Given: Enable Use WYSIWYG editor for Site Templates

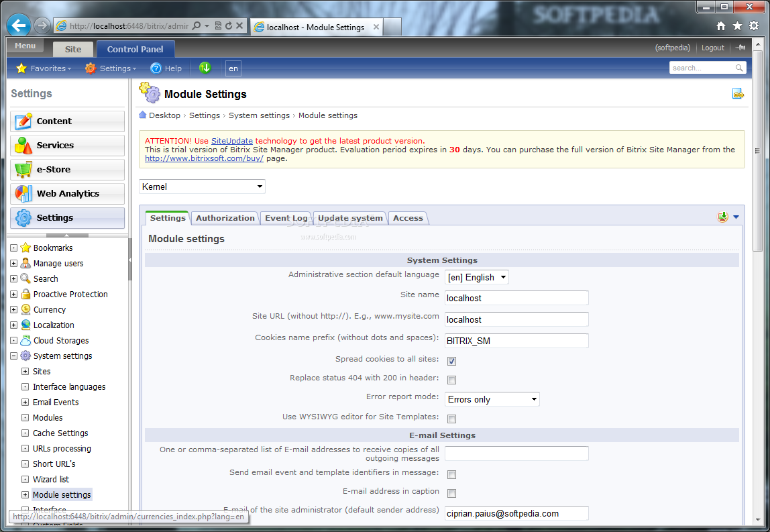Looking at the screenshot, I should pyautogui.click(x=452, y=419).
